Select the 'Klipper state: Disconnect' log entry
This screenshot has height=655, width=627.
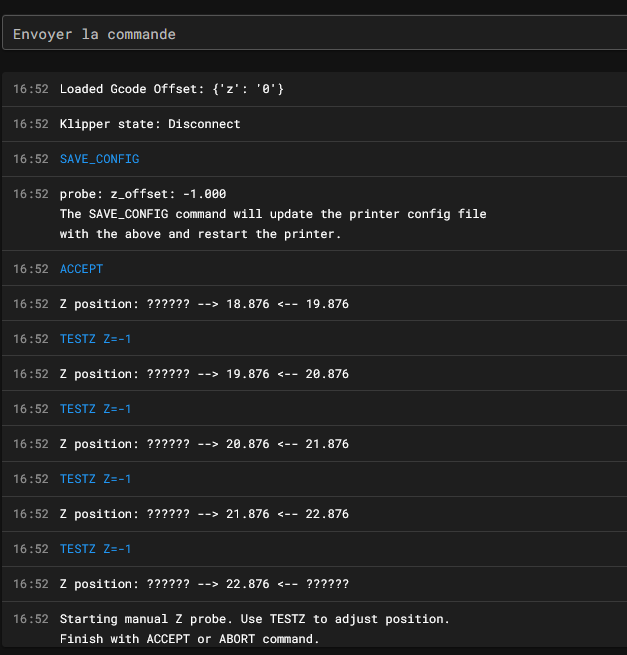pyautogui.click(x=315, y=124)
